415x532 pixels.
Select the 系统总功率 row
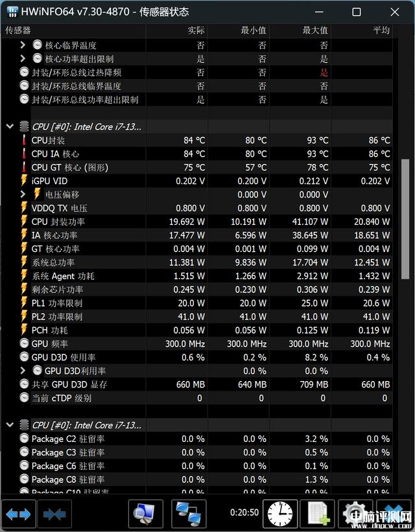pyautogui.click(x=206, y=262)
